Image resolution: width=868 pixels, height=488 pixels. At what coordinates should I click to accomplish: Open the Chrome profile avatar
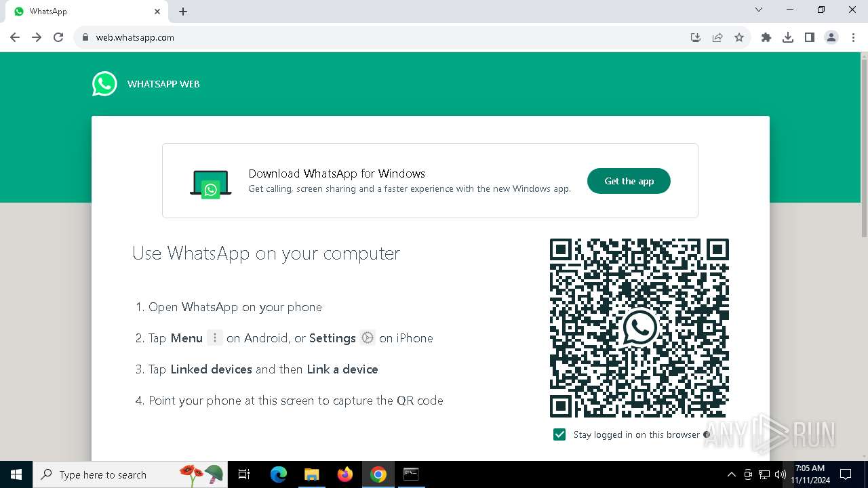click(x=831, y=37)
